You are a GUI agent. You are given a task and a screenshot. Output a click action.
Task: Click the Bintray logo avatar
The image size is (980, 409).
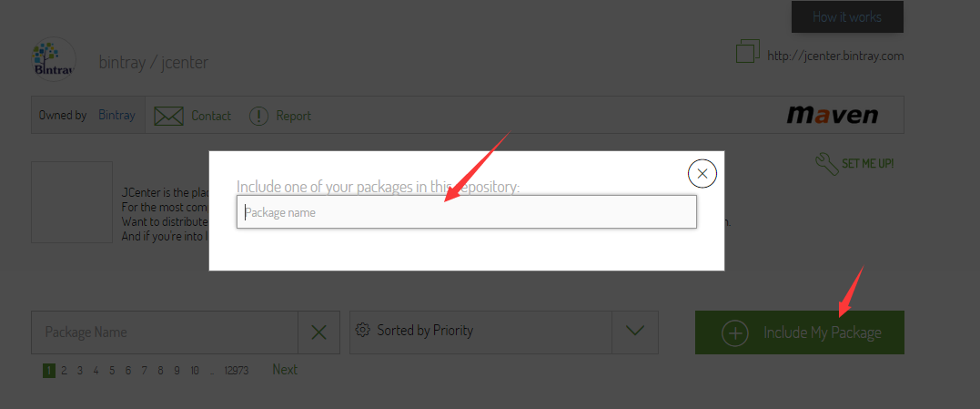pos(54,59)
